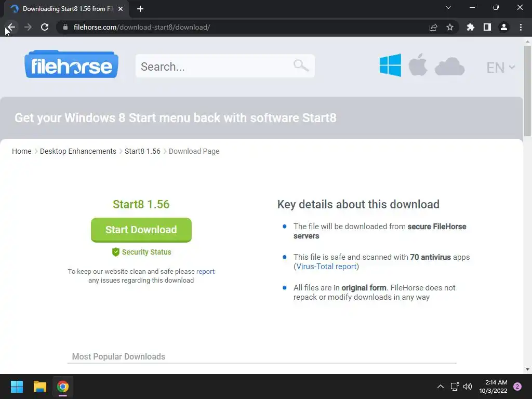This screenshot has height=399, width=532.
Task: Select the cloud web apps icon
Action: pyautogui.click(x=449, y=66)
